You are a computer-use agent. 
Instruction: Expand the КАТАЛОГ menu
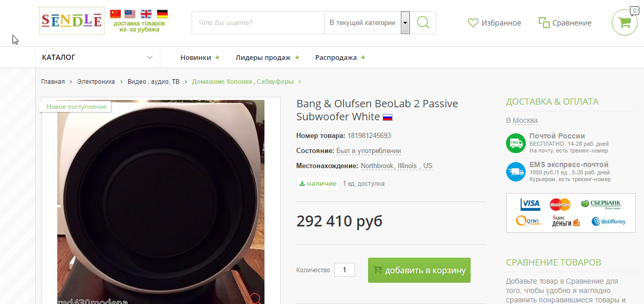[97, 57]
